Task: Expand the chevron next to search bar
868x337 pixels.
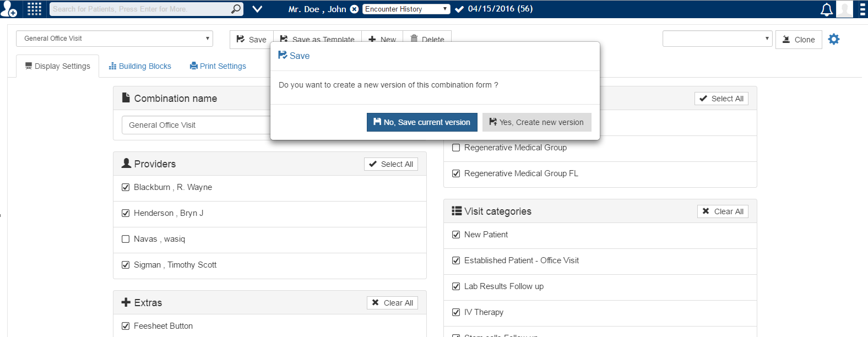Action: (x=257, y=9)
